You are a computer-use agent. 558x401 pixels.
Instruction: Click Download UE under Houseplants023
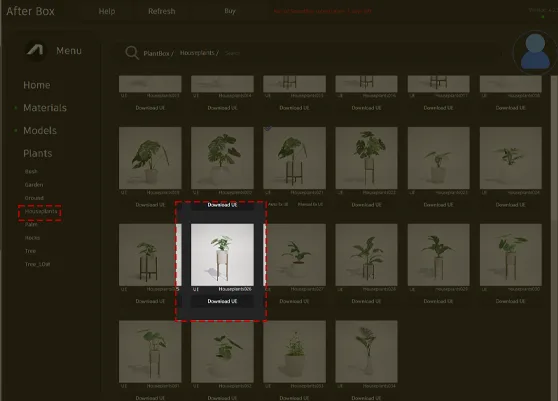(438, 205)
